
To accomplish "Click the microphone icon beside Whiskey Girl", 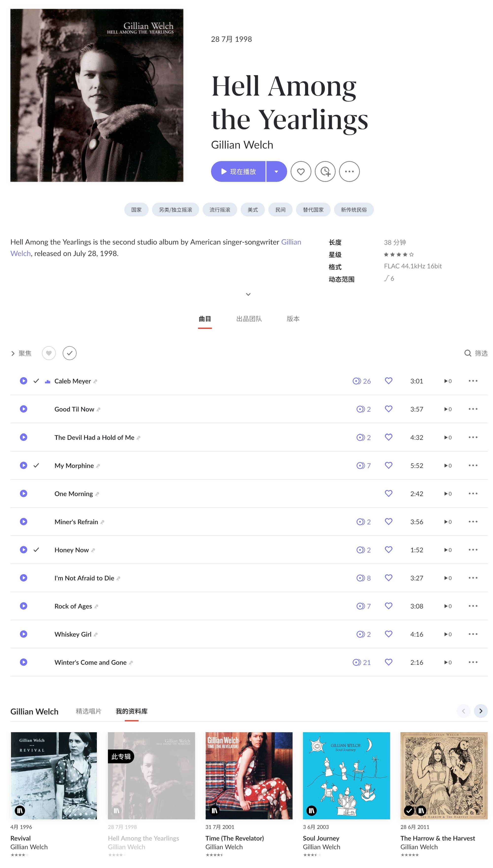I will 95,635.
